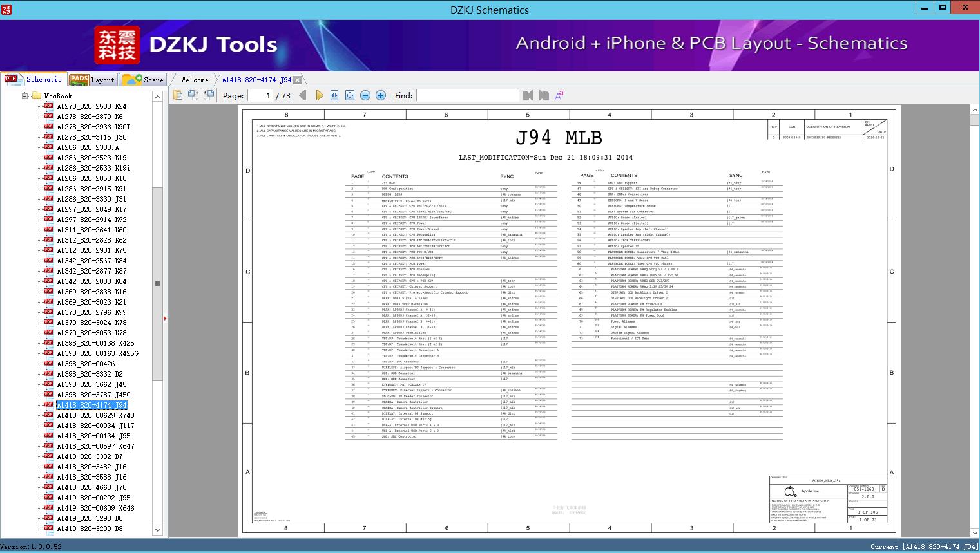Select the MacBook folder in the tree
Image resolution: width=980 pixels, height=553 pixels.
click(58, 96)
